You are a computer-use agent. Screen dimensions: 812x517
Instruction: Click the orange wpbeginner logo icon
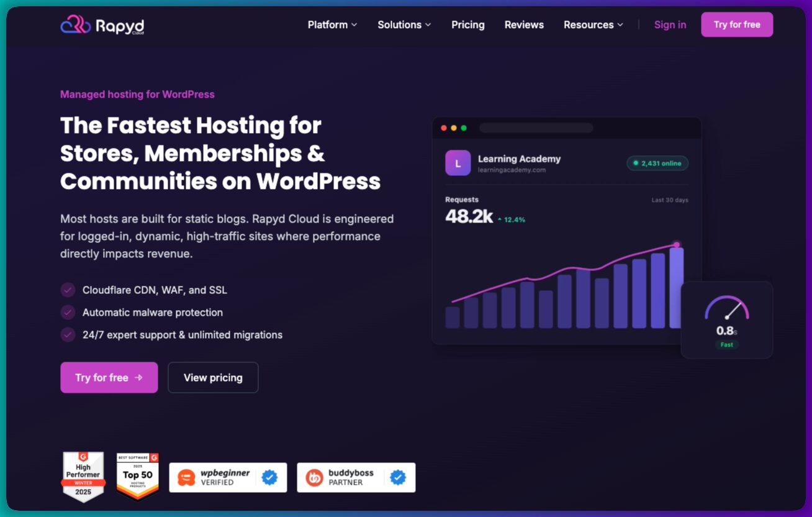coord(186,477)
